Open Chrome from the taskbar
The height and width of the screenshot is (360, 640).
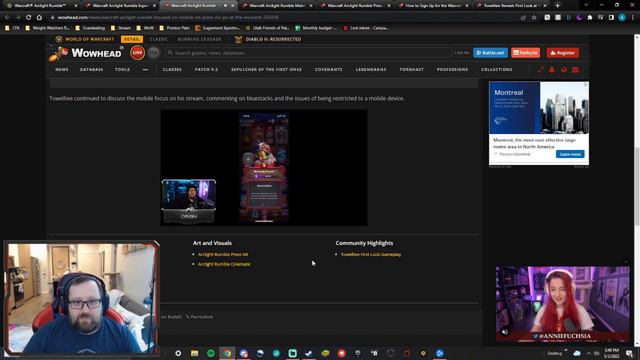pyautogui.click(x=227, y=353)
